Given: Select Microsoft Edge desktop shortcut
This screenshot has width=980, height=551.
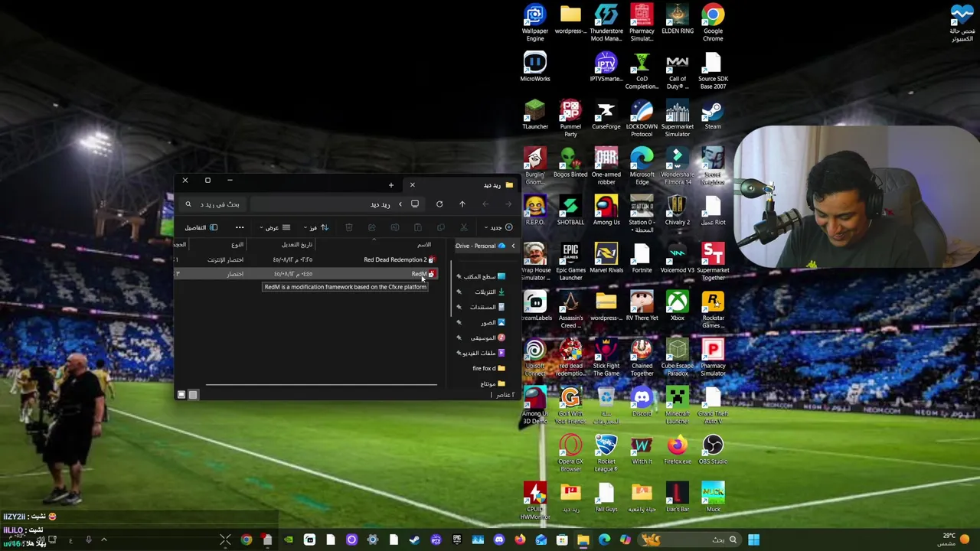Looking at the screenshot, I should pyautogui.click(x=642, y=166).
